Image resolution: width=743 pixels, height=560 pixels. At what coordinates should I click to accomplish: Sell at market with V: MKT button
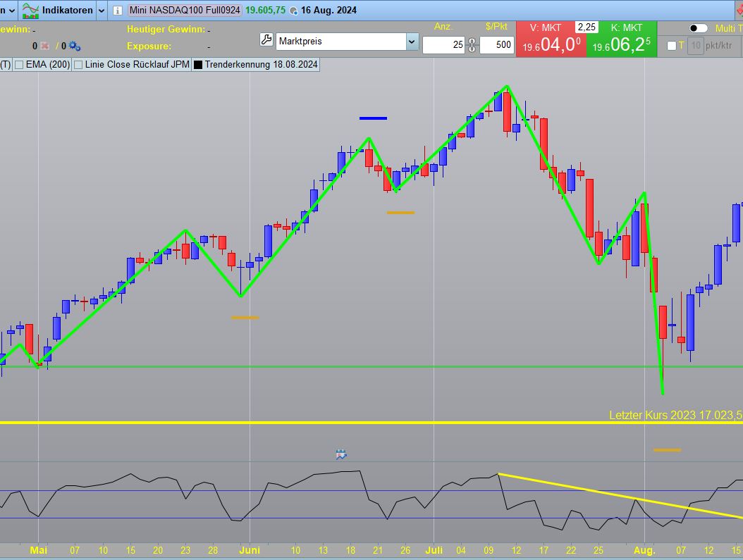(551, 39)
